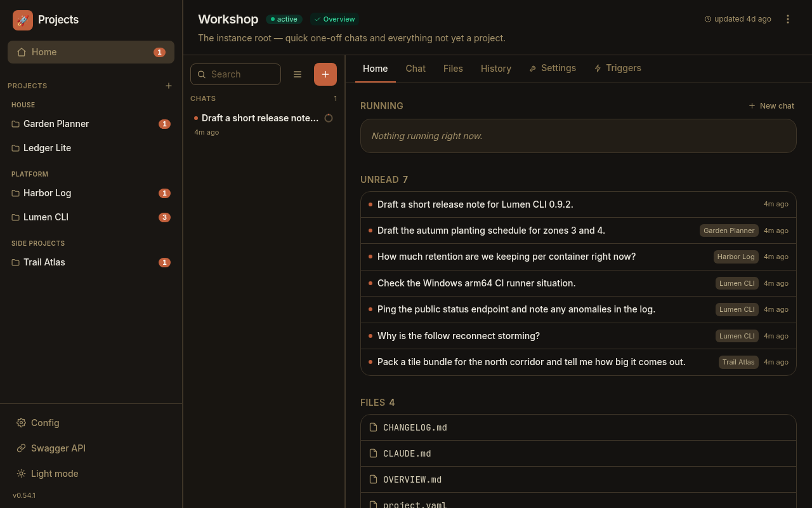The image size is (812, 508).
Task: Open the Harbor Log project
Action: [x=91, y=193]
